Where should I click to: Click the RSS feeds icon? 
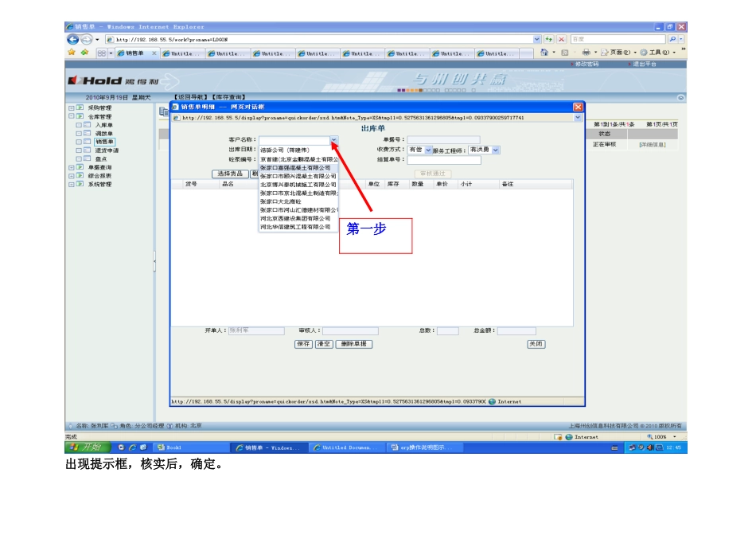pos(564,53)
